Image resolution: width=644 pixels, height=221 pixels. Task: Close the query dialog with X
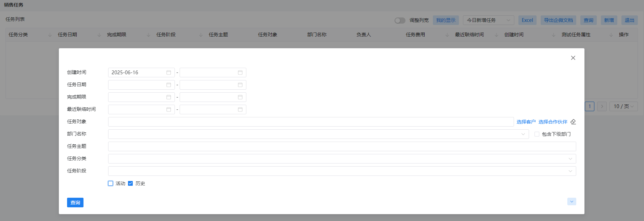pos(573,58)
